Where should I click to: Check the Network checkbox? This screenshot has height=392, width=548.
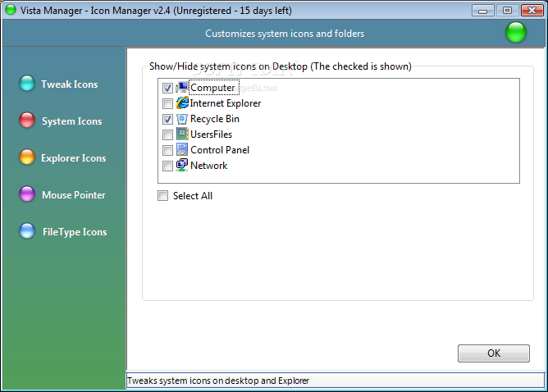[x=167, y=166]
